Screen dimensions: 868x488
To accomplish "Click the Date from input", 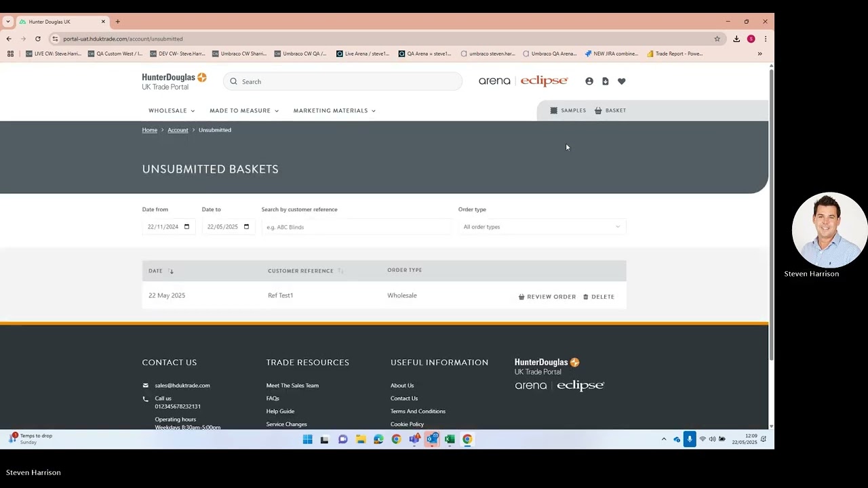I will tap(169, 227).
